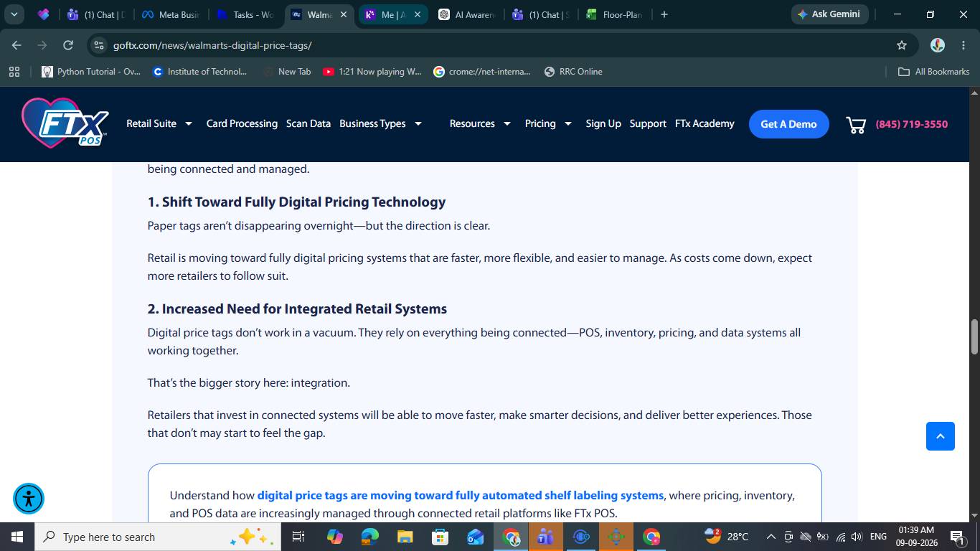Screen dimensions: 980x551
Task: Open the digital price tags shelf labeling link
Action: tap(461, 495)
